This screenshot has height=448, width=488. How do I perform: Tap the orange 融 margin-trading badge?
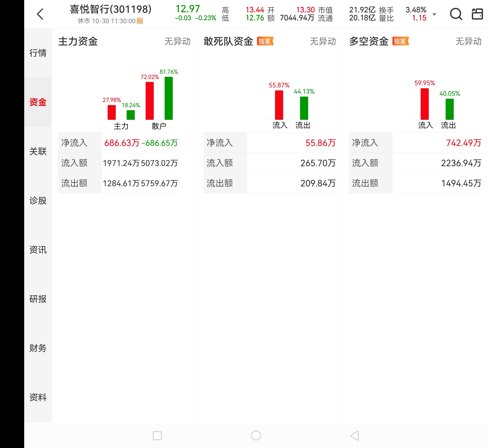[x=140, y=21]
